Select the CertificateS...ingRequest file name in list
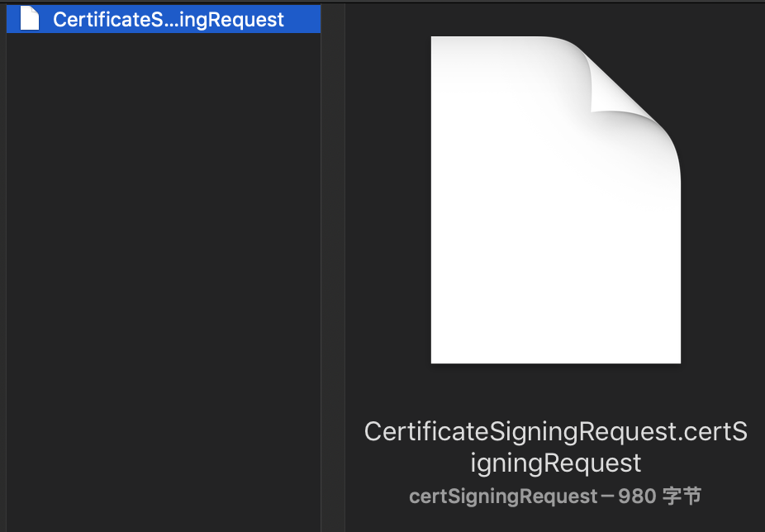765x532 pixels. coord(169,20)
